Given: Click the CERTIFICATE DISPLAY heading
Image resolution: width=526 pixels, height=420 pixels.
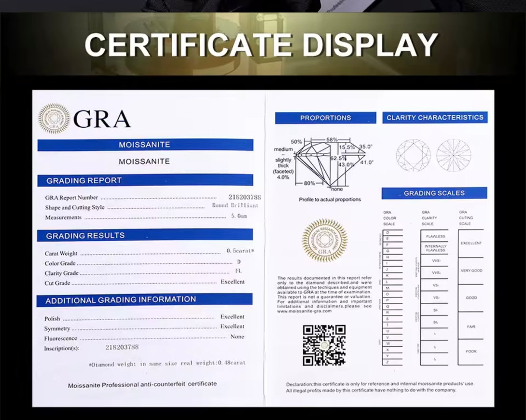Looking at the screenshot, I should point(262,44).
